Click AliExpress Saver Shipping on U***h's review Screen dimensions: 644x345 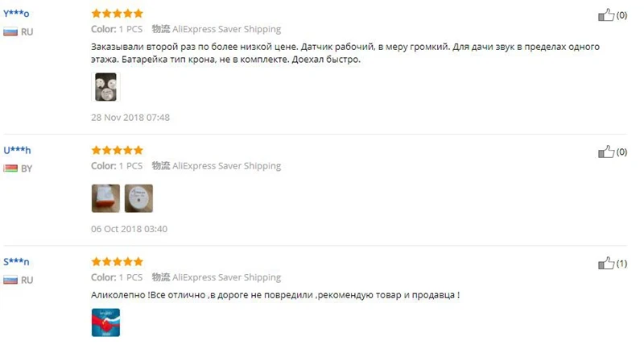tap(226, 166)
